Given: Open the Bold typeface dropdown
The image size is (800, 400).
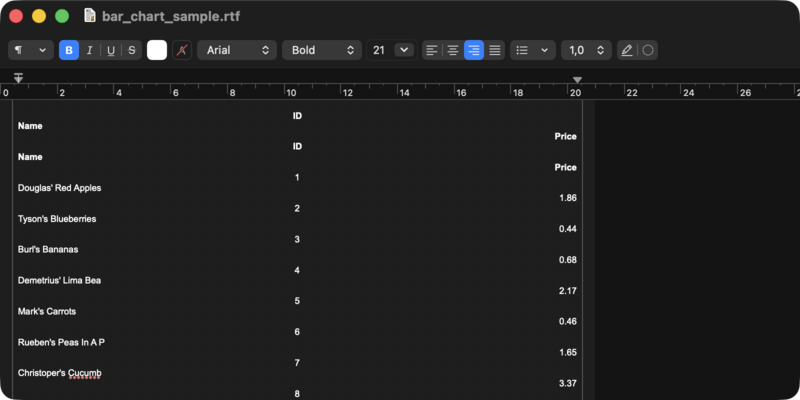Looking at the screenshot, I should click(x=322, y=50).
